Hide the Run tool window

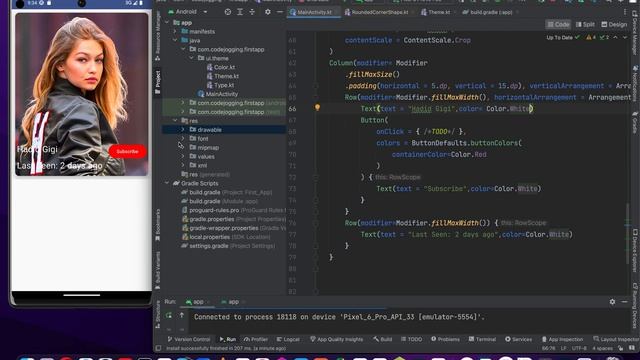point(624,302)
